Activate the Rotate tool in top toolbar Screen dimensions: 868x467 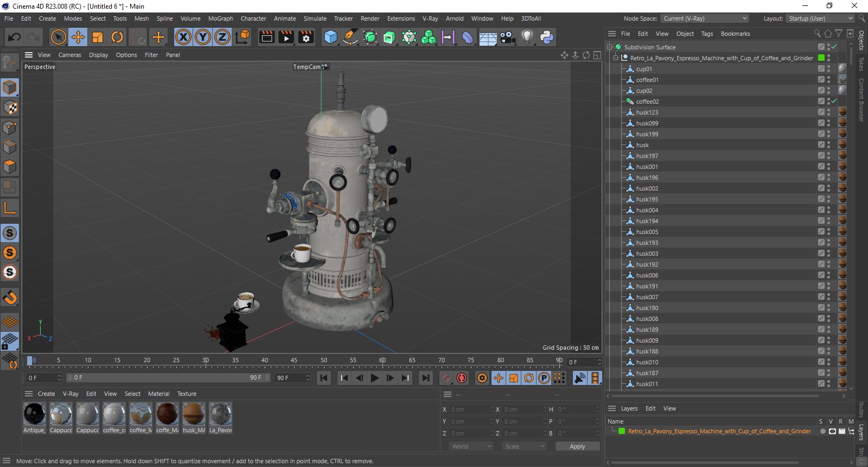click(x=117, y=37)
